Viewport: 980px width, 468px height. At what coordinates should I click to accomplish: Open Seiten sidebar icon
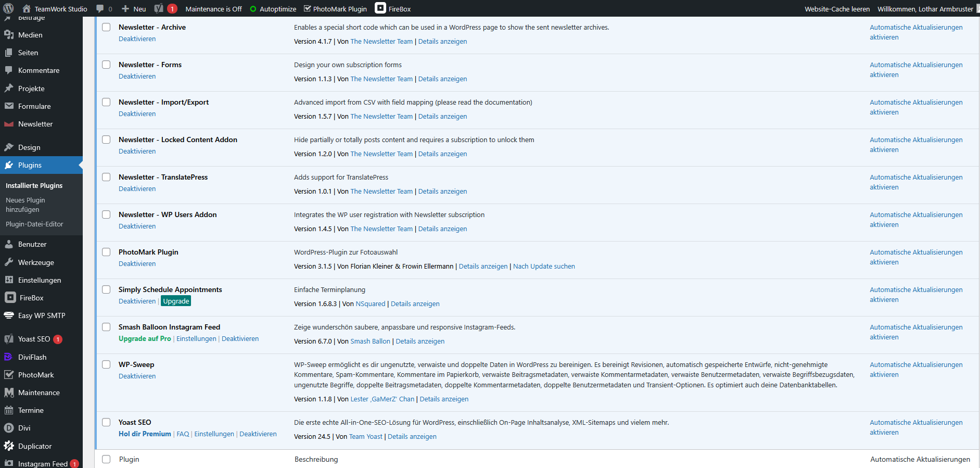pos(9,53)
